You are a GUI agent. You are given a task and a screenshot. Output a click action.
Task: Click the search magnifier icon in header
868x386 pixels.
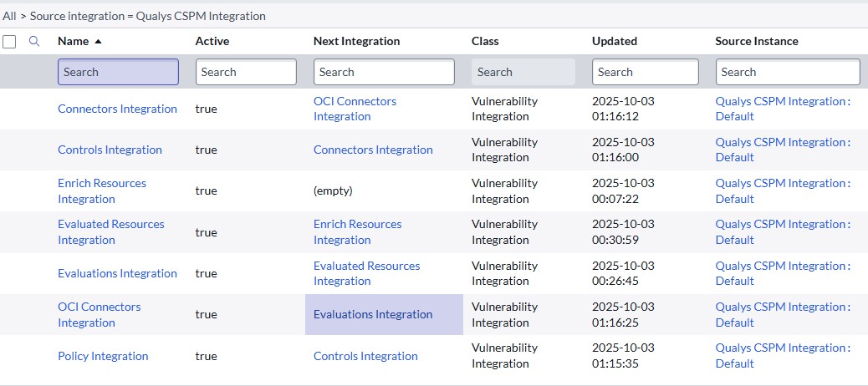[33, 41]
